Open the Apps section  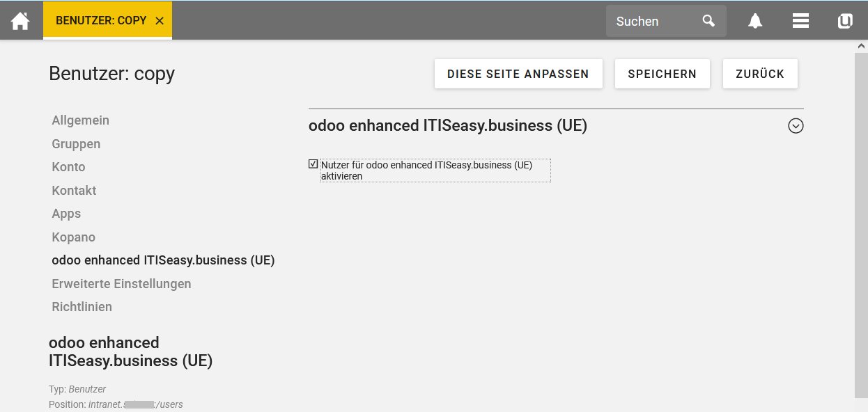click(x=66, y=214)
